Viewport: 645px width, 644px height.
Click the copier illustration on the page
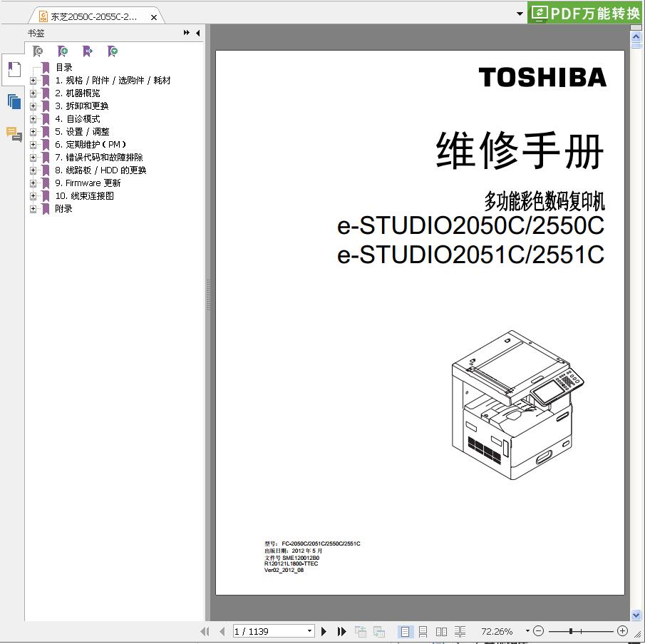[517, 405]
